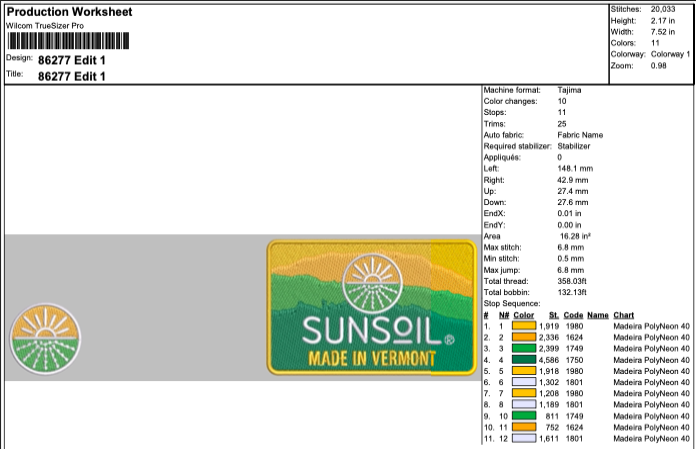Click Auto fabric value 'Fabric Name'

pos(580,135)
